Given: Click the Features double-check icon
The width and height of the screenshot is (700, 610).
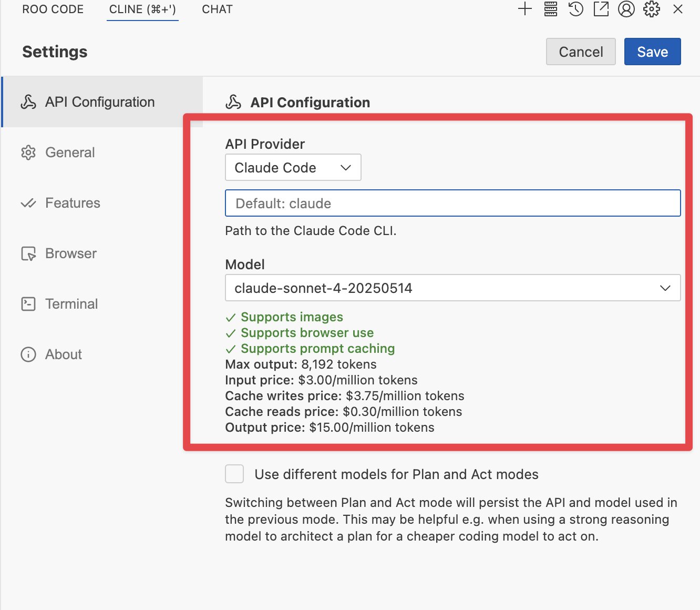Looking at the screenshot, I should pos(28,203).
